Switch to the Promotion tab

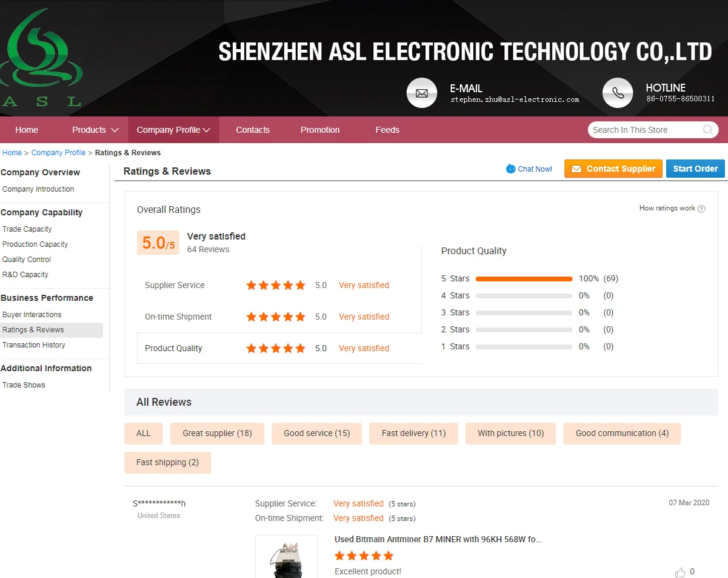[x=319, y=130]
